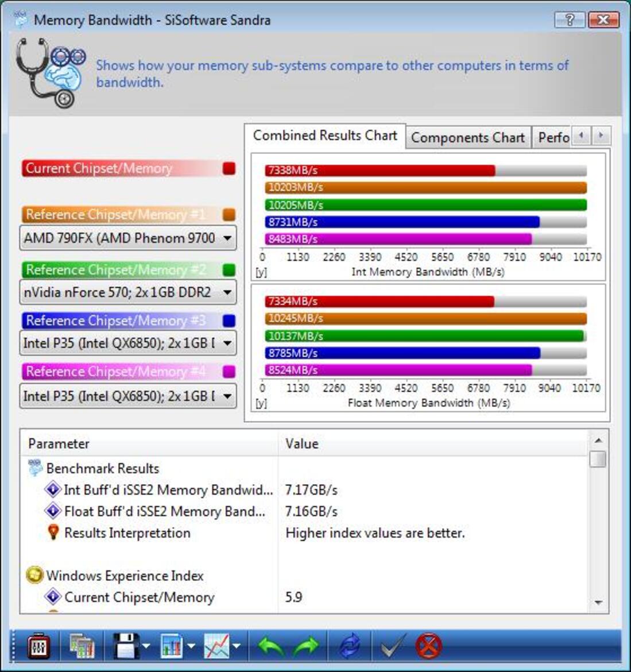Toggle Current Chipset/Memory red checkbox

229,168
